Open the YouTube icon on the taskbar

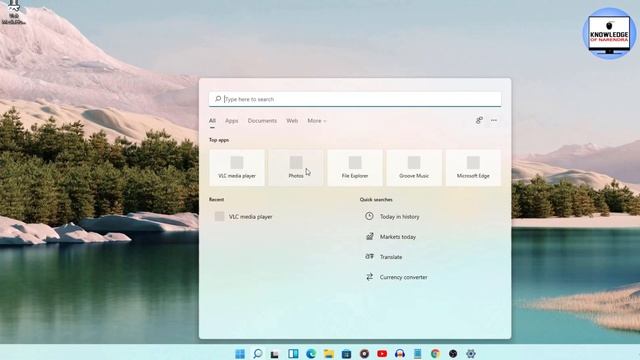point(382,354)
